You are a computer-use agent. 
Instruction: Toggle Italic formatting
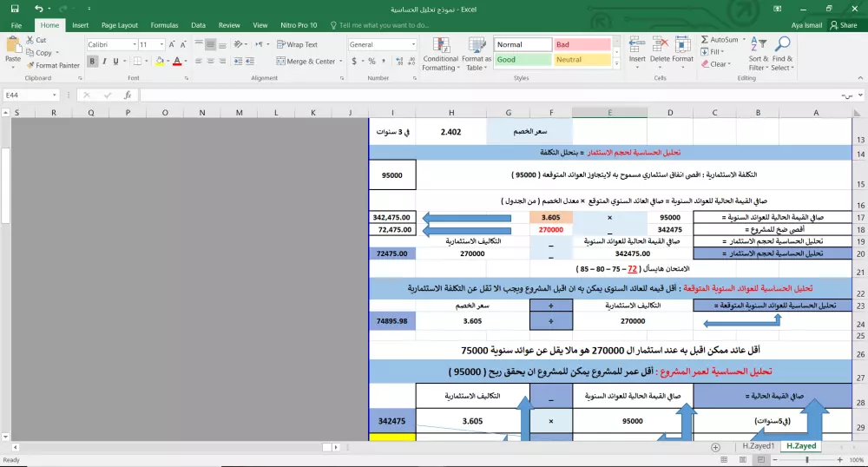tap(104, 61)
